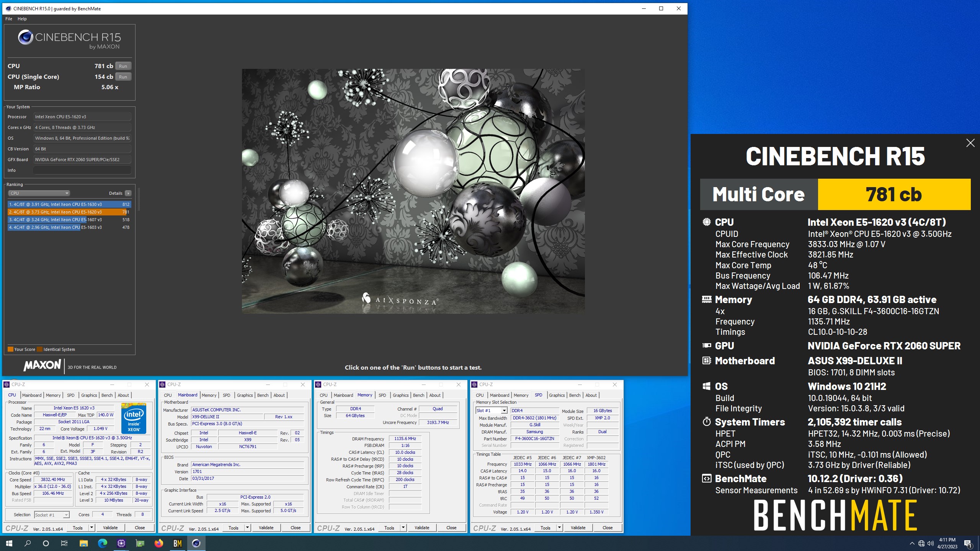Image resolution: width=980 pixels, height=551 pixels.
Task: Click the Intel Xeon inside logo in CPU-Z
Action: pos(134,418)
